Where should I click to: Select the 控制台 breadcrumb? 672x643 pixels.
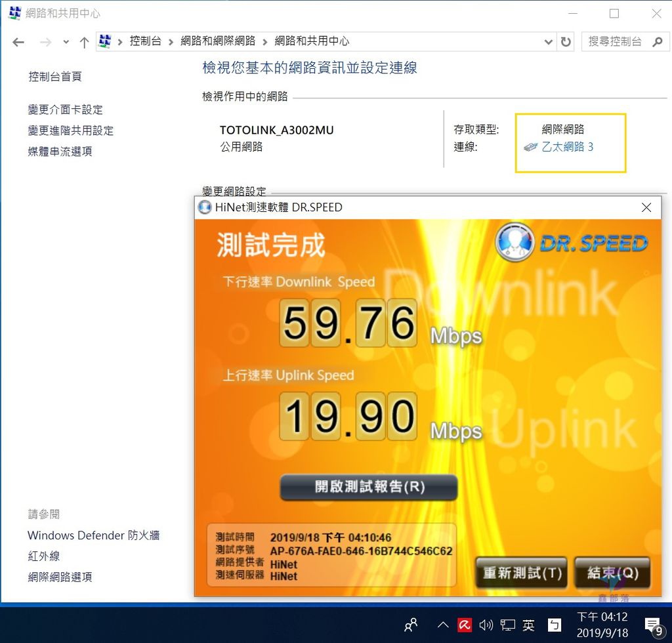[145, 41]
